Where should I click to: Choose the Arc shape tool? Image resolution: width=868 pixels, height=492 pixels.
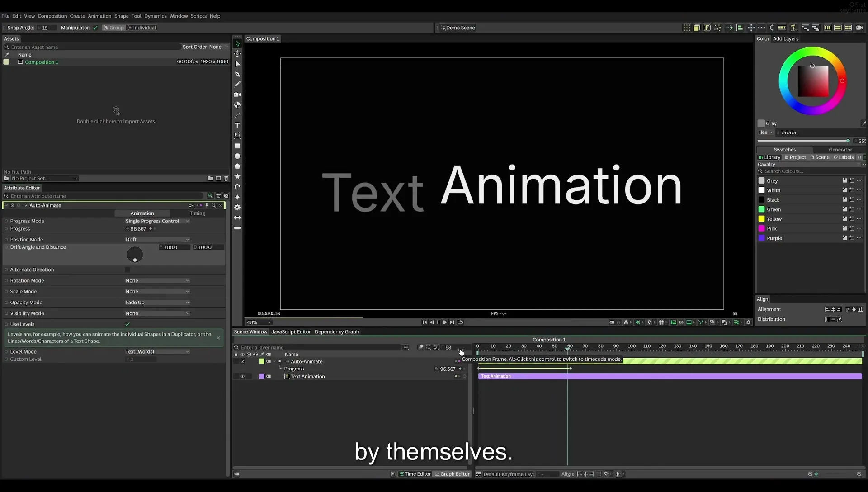pyautogui.click(x=237, y=187)
